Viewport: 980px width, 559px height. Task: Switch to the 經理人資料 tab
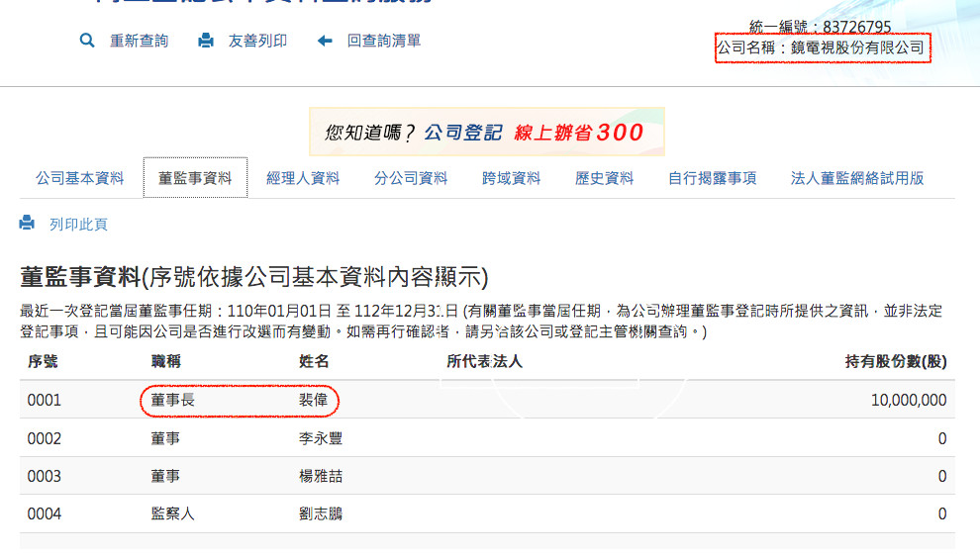pos(303,178)
